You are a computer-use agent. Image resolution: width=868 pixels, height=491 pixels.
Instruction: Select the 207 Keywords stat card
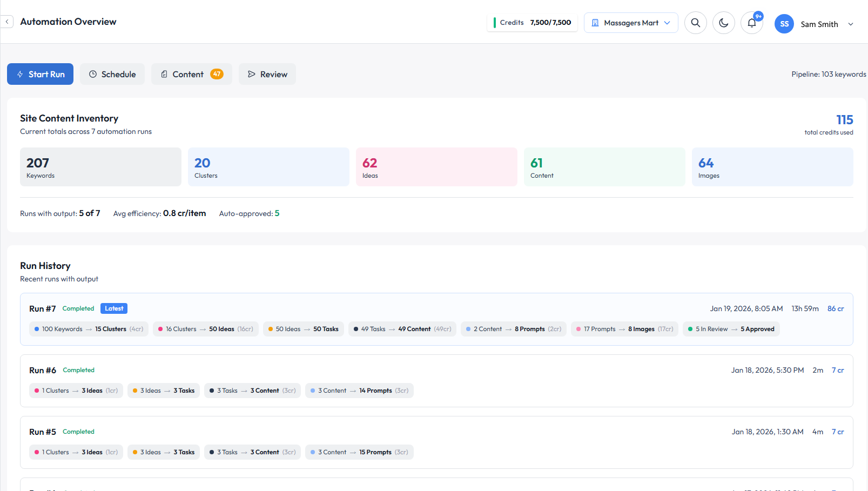click(x=100, y=167)
